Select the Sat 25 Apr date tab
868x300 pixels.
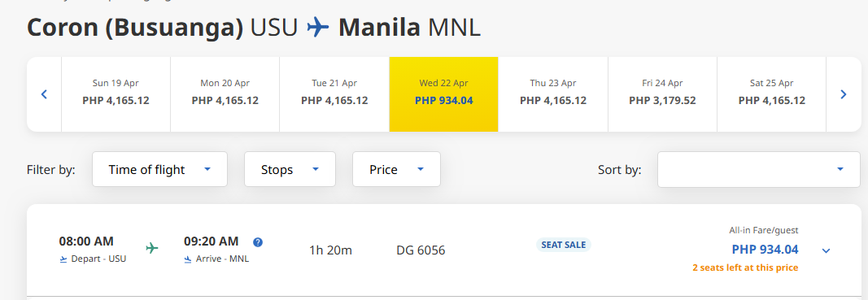(772, 94)
